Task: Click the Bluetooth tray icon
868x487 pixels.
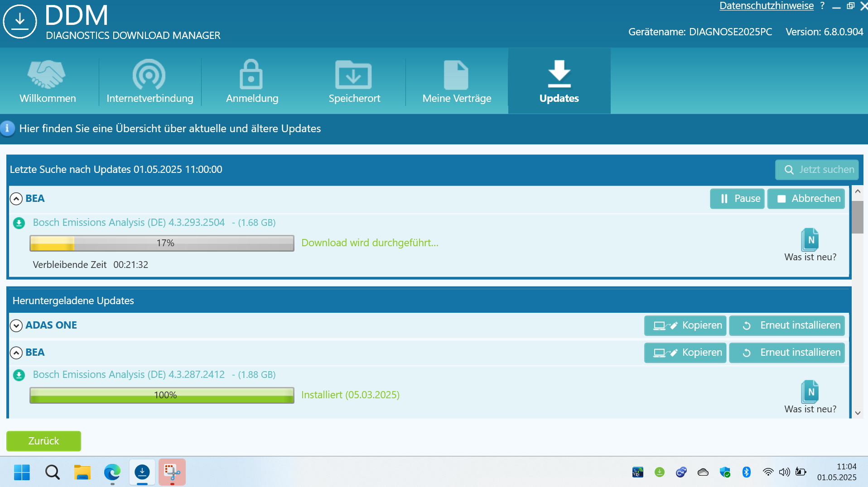Action: [747, 472]
